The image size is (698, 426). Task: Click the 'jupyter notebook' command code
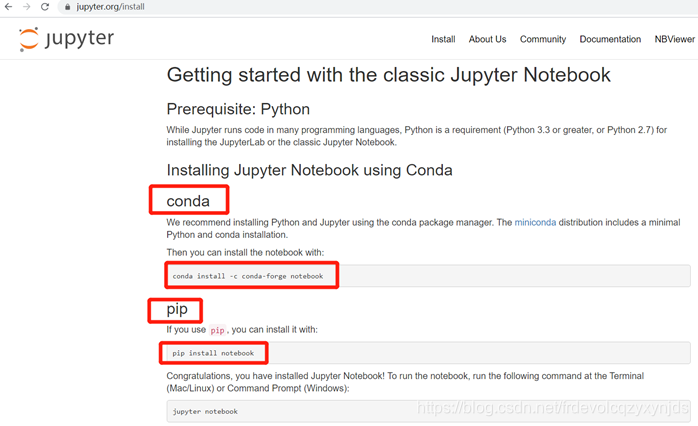point(205,411)
